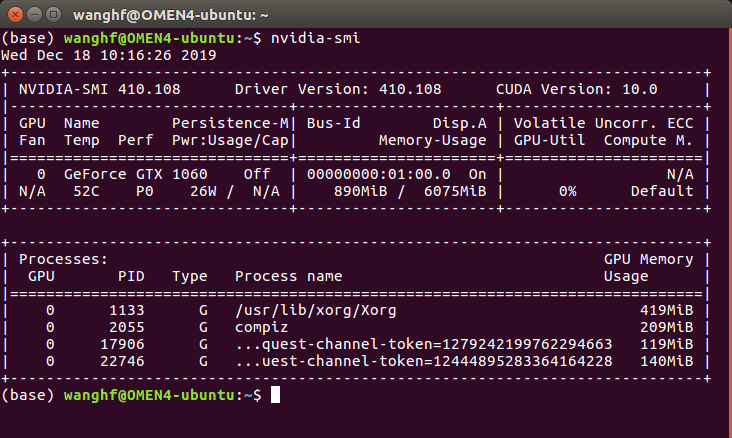Viewport: 732px width, 438px height.
Task: Click bus id 00000000:01:00.0
Action: [x=379, y=174]
